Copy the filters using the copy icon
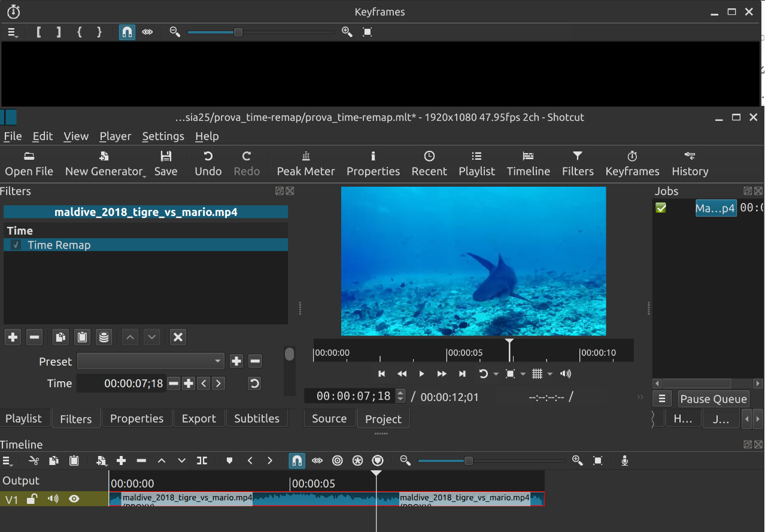This screenshot has width=765, height=532. tap(60, 337)
